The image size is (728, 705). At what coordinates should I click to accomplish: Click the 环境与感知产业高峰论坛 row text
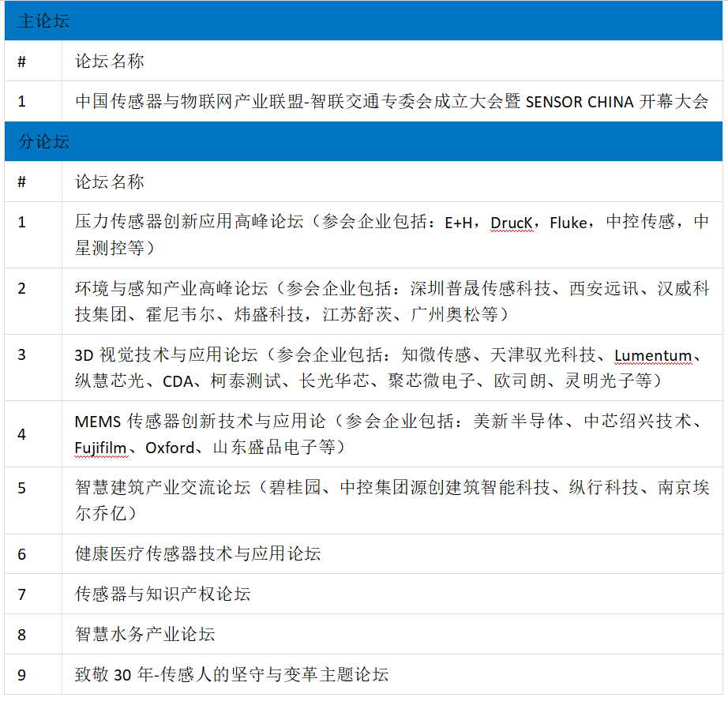pyautogui.click(x=392, y=302)
